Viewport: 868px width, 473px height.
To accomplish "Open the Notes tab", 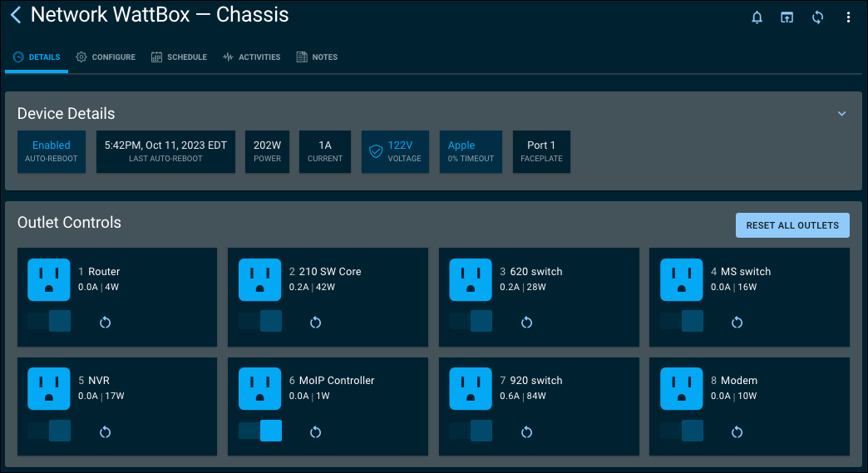I will 318,57.
